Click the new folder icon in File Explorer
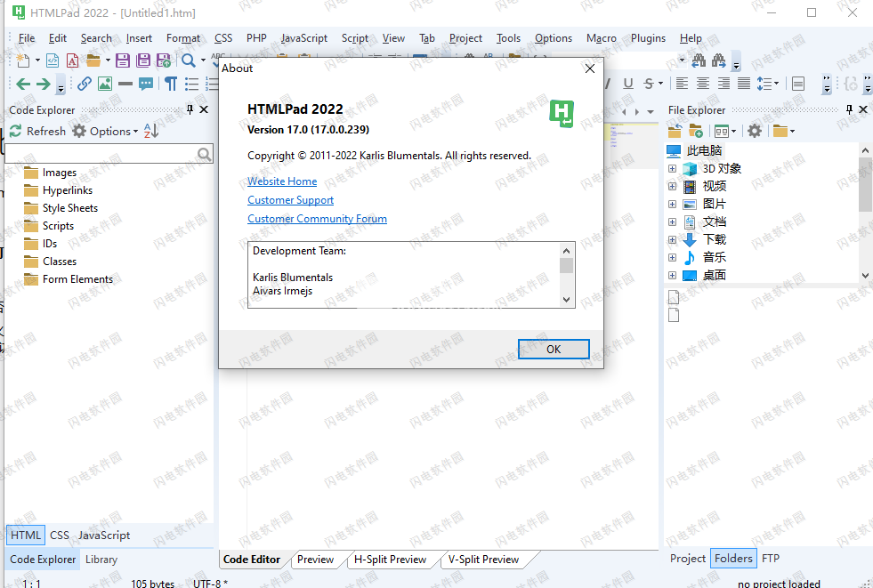The width and height of the screenshot is (873, 588). 696,131
